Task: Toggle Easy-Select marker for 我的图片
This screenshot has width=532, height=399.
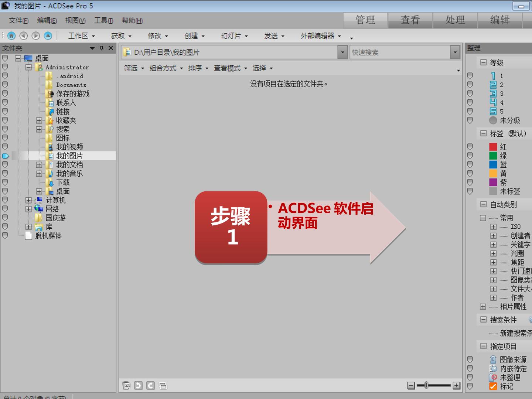Action: pyautogui.click(x=5, y=156)
